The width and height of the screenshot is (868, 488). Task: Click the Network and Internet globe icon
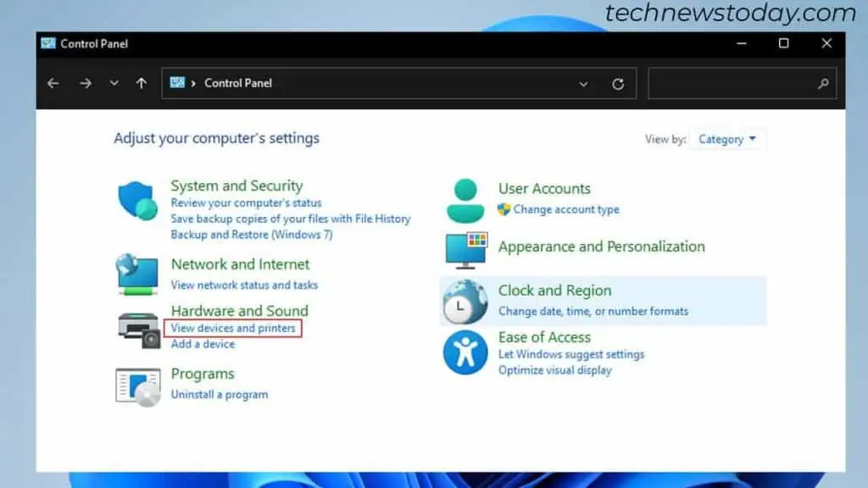[x=137, y=274]
